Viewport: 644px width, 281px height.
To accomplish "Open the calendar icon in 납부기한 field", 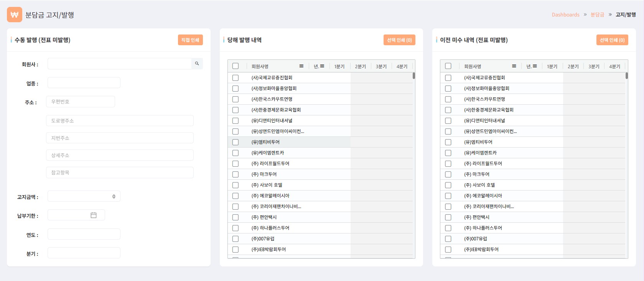I will tap(94, 215).
